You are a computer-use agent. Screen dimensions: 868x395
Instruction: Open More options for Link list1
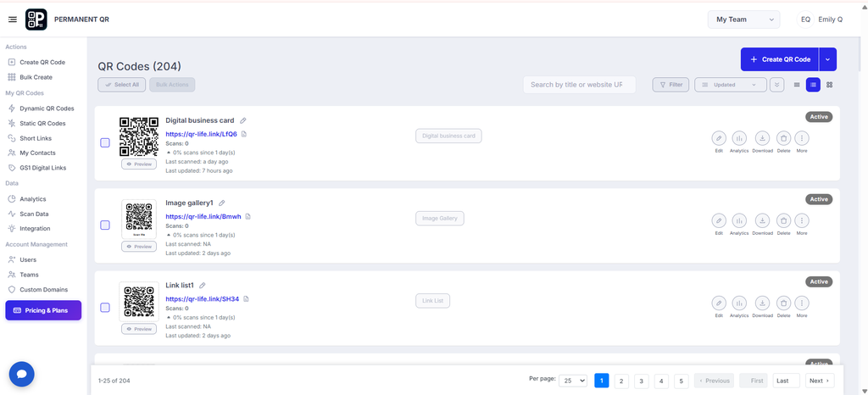[x=802, y=303]
